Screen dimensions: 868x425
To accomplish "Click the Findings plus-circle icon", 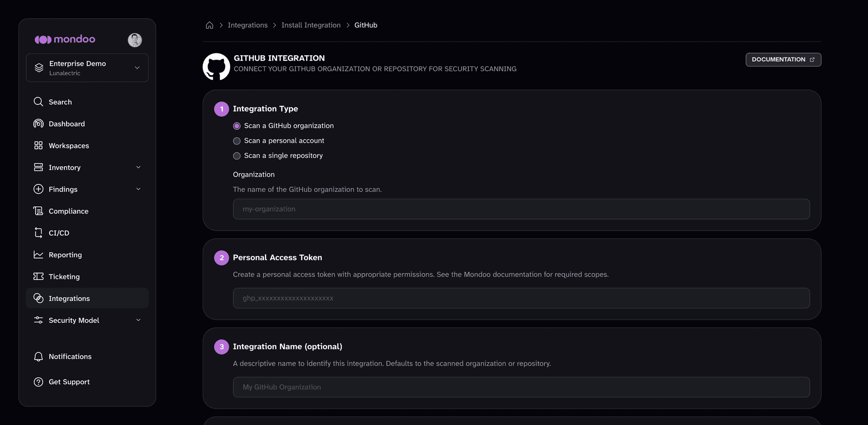I will 39,189.
